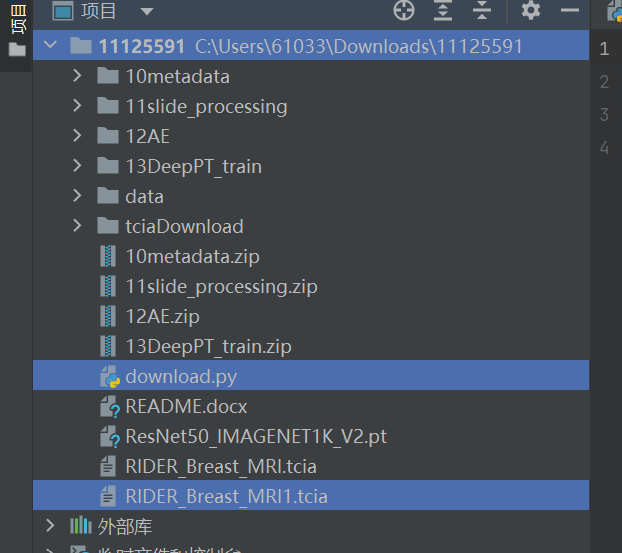Click the 10metadata folder icon
Image resolution: width=622 pixels, height=553 pixels.
108,75
